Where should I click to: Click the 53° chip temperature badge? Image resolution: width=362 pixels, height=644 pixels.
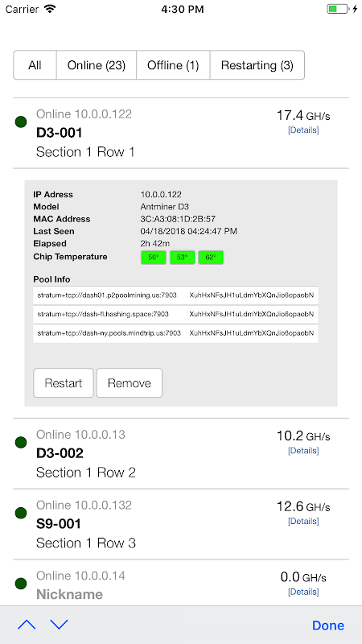183,258
